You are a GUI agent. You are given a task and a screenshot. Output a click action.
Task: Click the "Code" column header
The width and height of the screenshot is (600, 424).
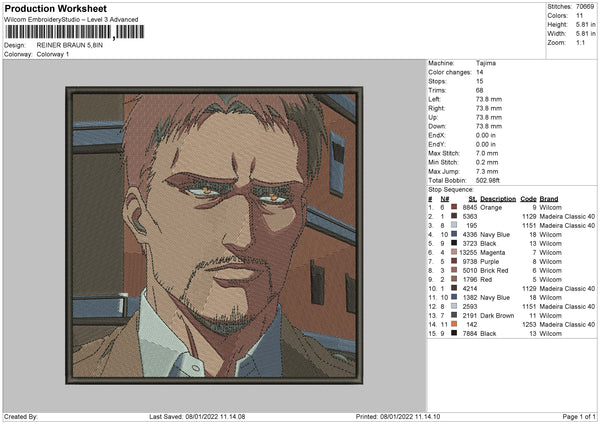coord(528,199)
